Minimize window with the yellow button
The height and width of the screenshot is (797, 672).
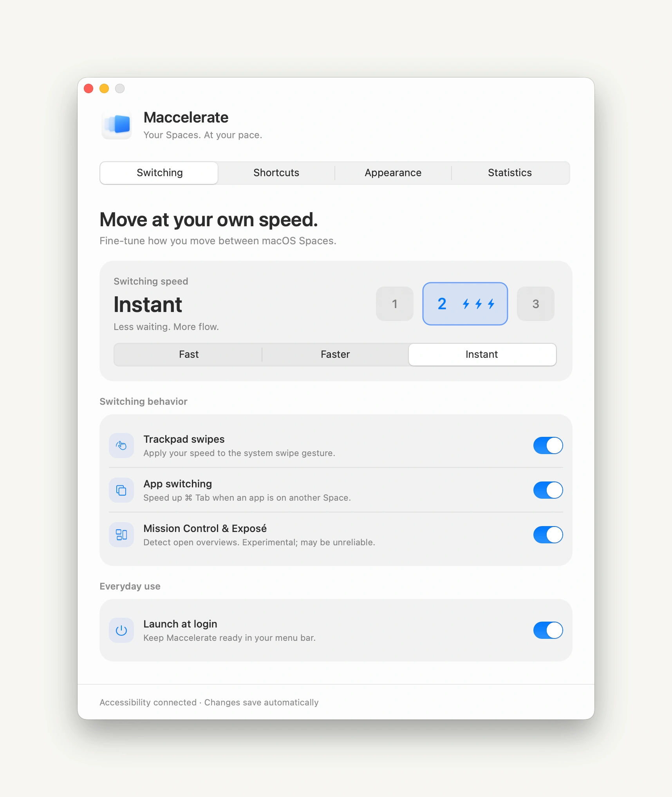point(104,88)
